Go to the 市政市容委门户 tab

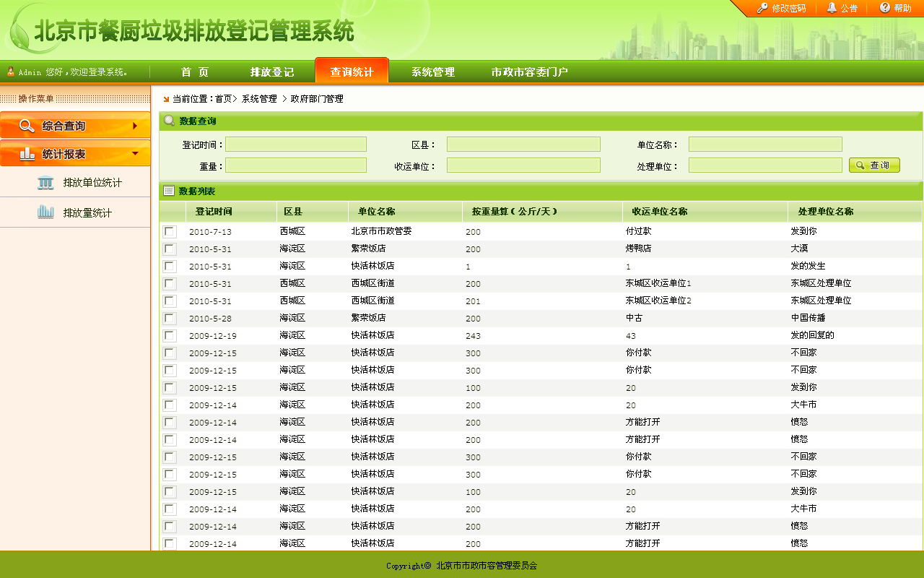pos(529,72)
